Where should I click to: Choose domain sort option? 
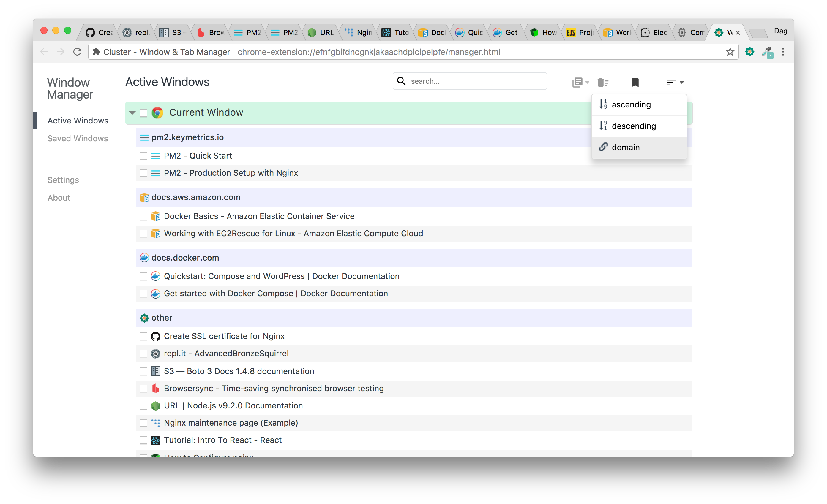pos(639,147)
